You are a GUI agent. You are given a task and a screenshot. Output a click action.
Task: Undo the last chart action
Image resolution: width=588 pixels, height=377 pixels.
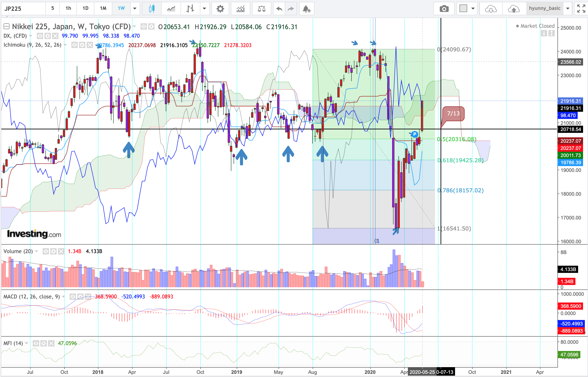pyautogui.click(x=279, y=9)
